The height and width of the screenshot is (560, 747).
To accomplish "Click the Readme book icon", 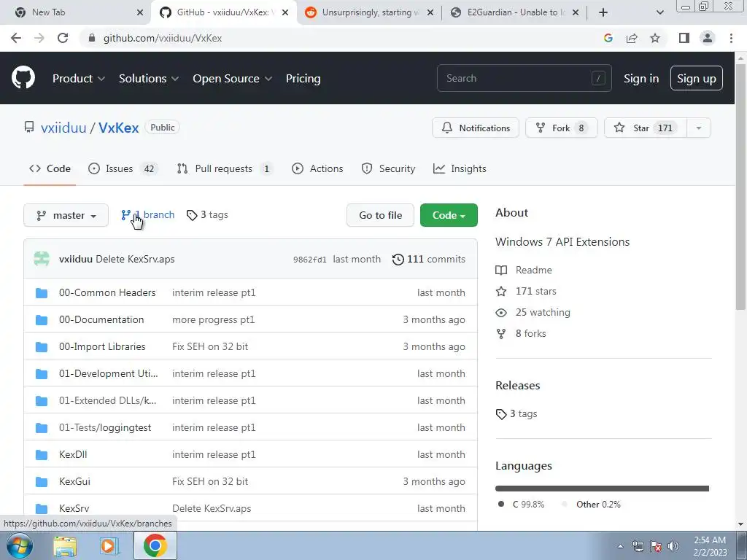I will tap(501, 270).
